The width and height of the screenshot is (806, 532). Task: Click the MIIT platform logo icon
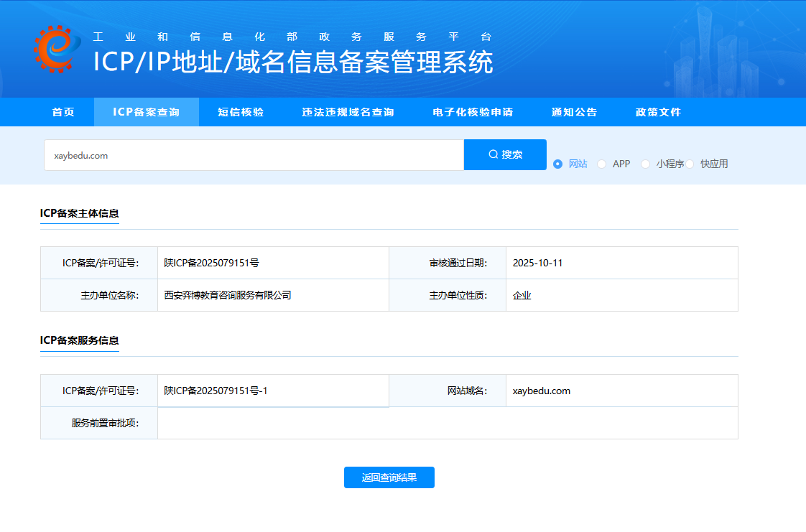point(57,49)
